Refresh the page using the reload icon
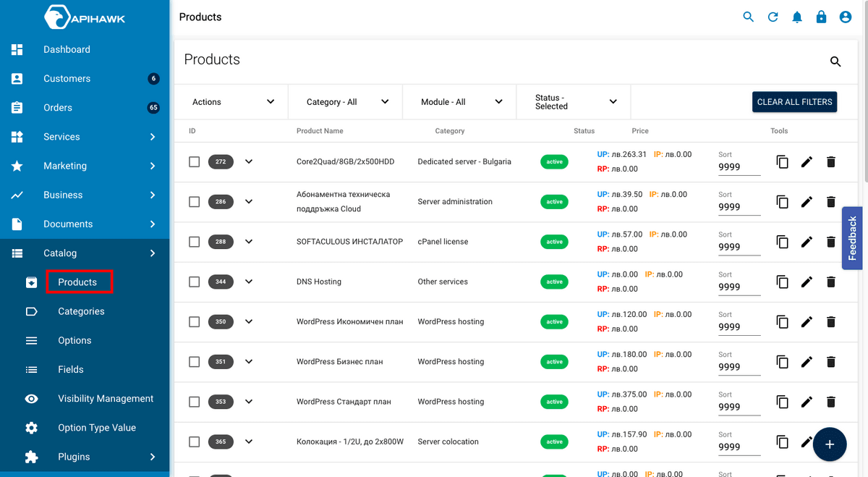This screenshot has width=868, height=477. pos(773,16)
